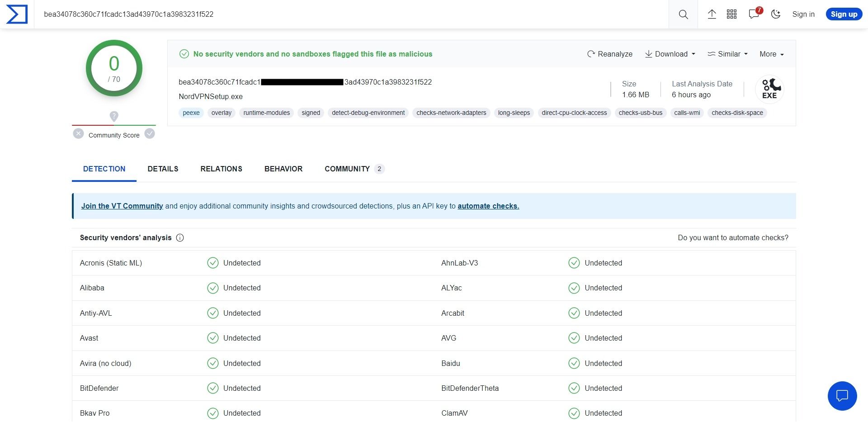Open the COMMUNITY tab
868x422 pixels.
point(347,169)
